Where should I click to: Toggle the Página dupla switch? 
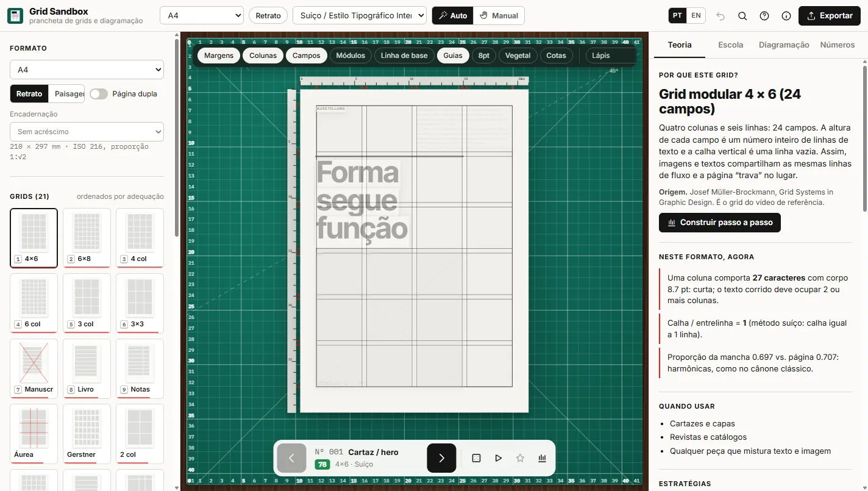coord(99,94)
